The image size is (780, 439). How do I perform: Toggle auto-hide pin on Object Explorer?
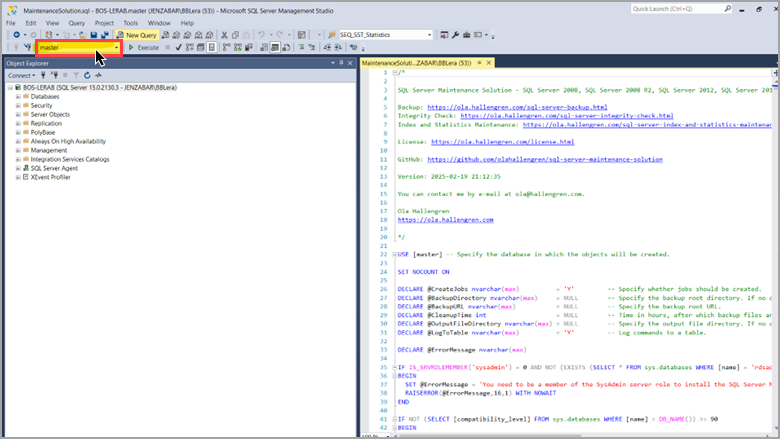click(x=341, y=63)
